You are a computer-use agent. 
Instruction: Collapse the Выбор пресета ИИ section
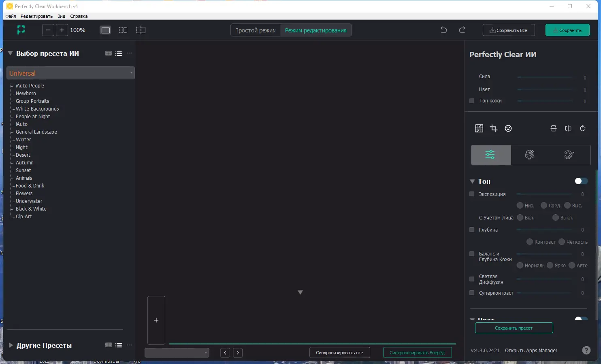point(10,53)
